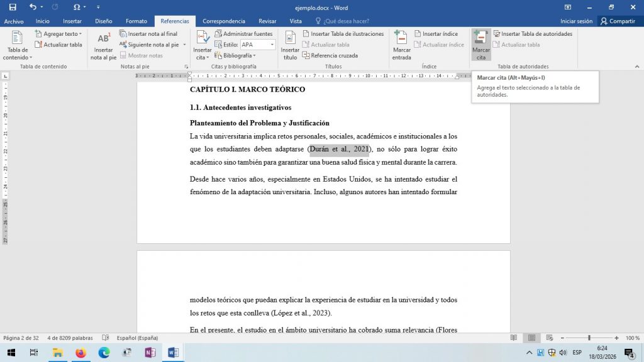Screen dimensions: 644x362
Task: Open the Notas al pie dialog launcher
Action: [186, 67]
